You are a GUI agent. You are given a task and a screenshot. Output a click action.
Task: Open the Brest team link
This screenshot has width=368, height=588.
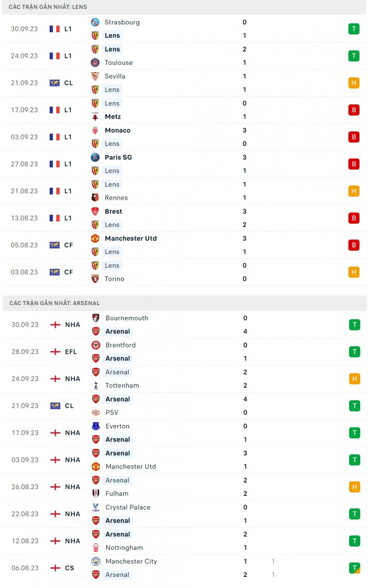click(x=113, y=212)
